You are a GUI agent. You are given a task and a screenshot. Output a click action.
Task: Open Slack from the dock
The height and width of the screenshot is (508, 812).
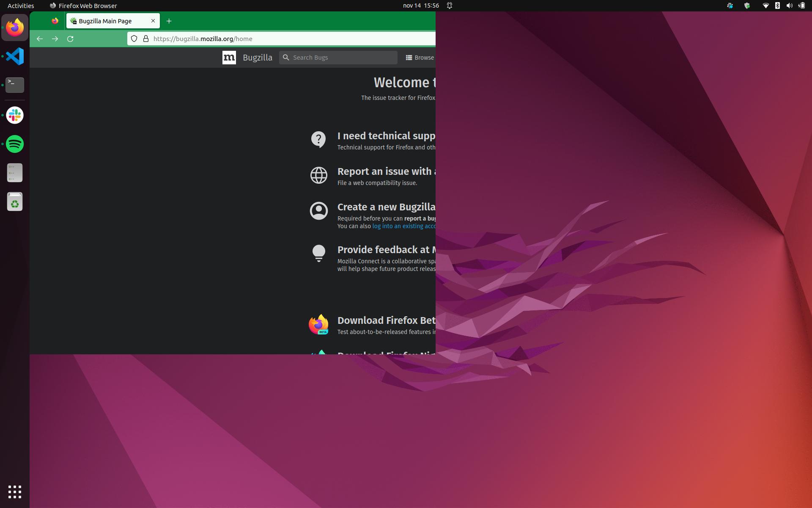14,115
